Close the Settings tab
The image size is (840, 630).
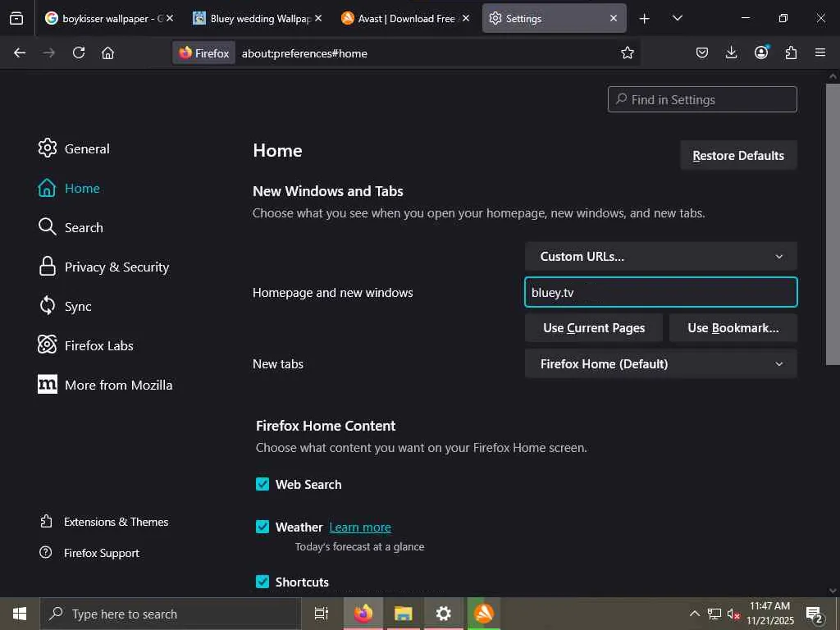[614, 18]
